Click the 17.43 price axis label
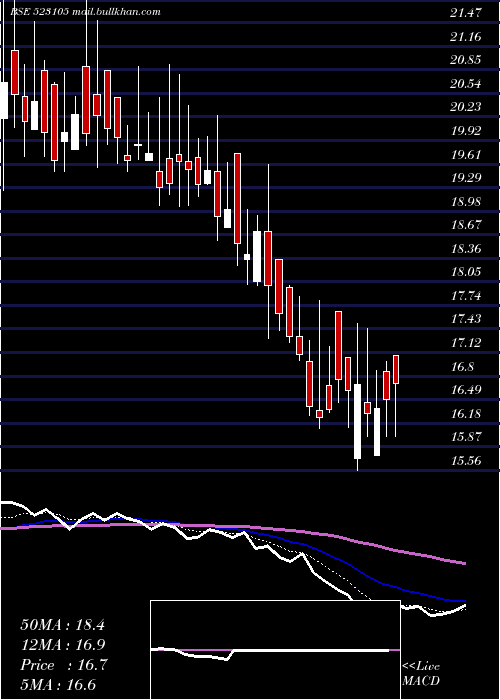The image size is (500, 700). tap(466, 319)
